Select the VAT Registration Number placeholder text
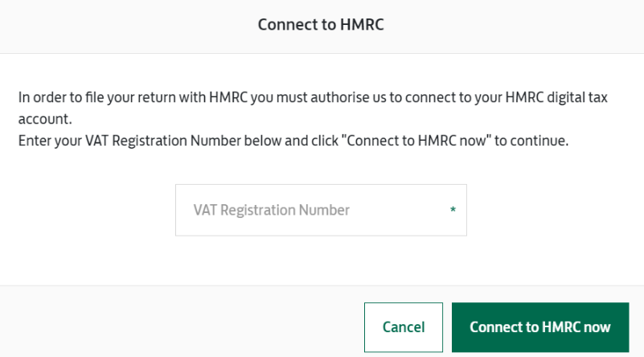644x357 pixels. pyautogui.click(x=272, y=211)
